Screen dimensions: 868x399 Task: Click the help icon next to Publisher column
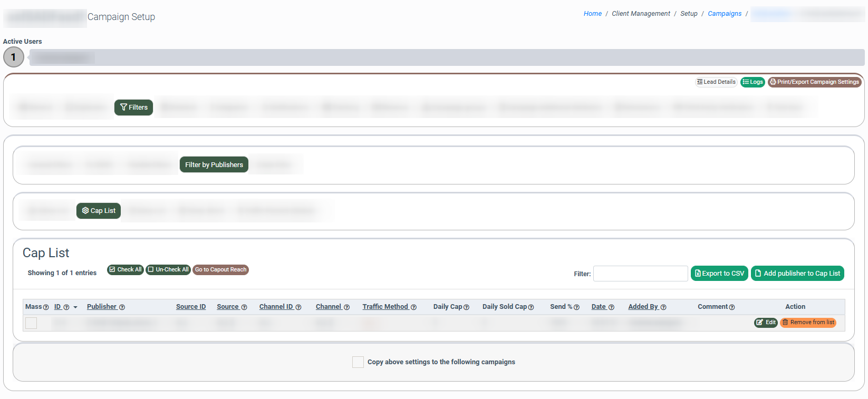coord(122,307)
